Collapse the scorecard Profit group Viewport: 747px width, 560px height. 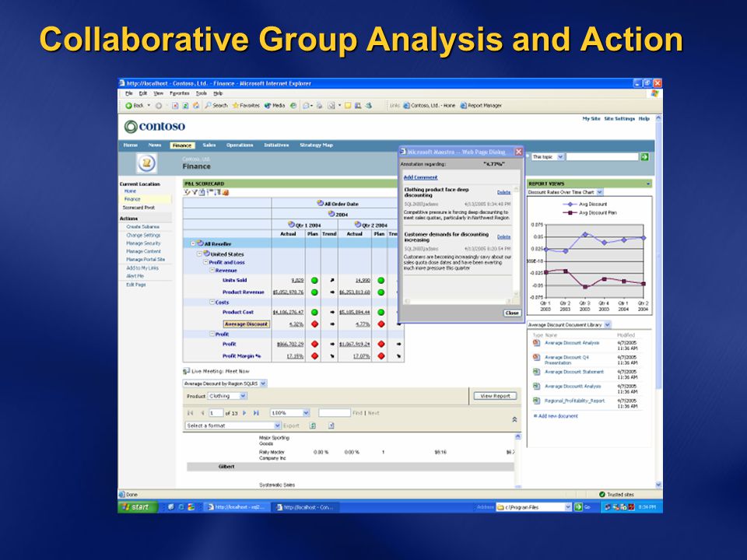tap(212, 334)
